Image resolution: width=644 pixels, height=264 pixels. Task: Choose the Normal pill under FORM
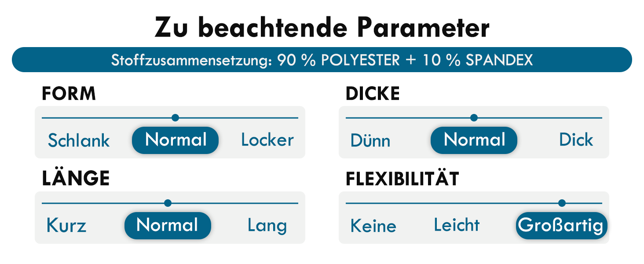[175, 140]
